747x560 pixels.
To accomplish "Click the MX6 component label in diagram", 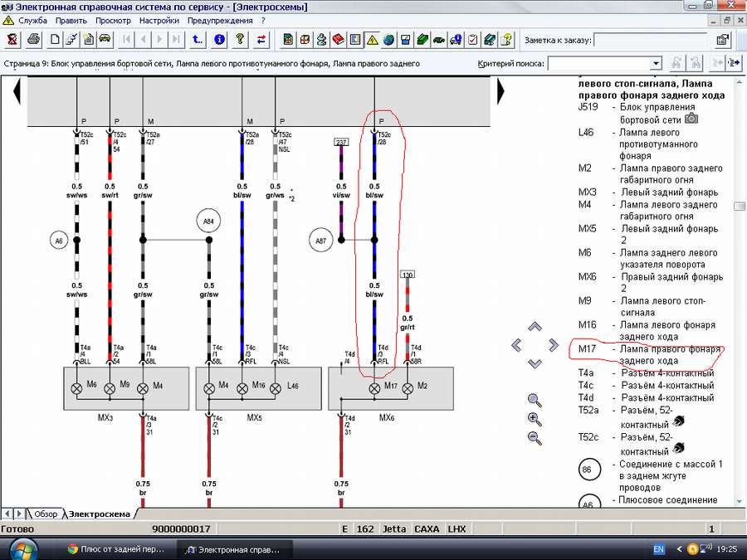I will (x=386, y=417).
